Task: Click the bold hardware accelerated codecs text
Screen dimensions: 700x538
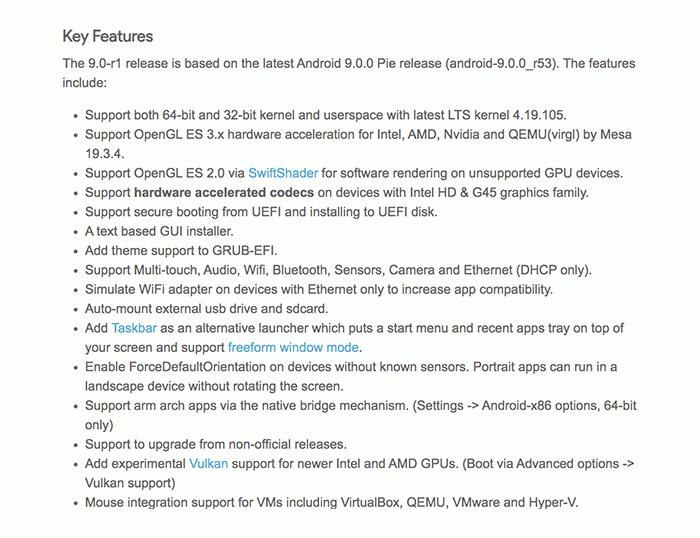Action: pyautogui.click(x=224, y=192)
